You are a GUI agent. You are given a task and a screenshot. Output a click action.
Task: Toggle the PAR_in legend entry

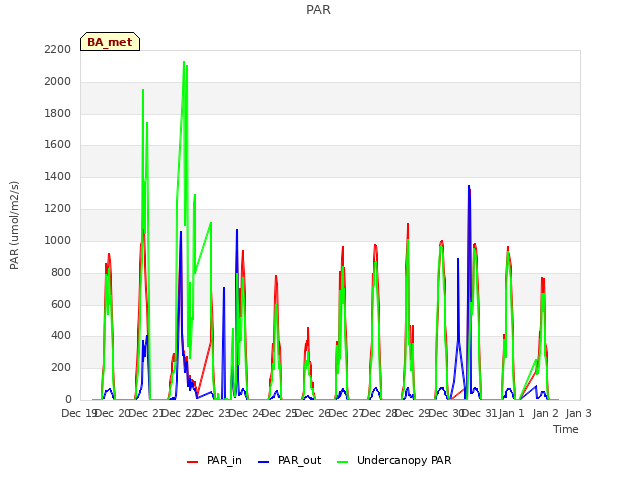(x=214, y=460)
